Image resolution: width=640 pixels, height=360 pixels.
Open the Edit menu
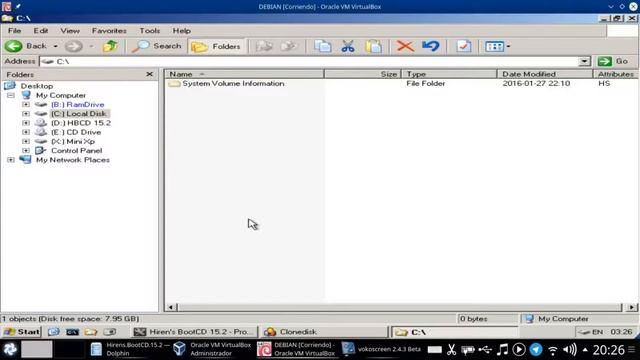[x=41, y=31]
